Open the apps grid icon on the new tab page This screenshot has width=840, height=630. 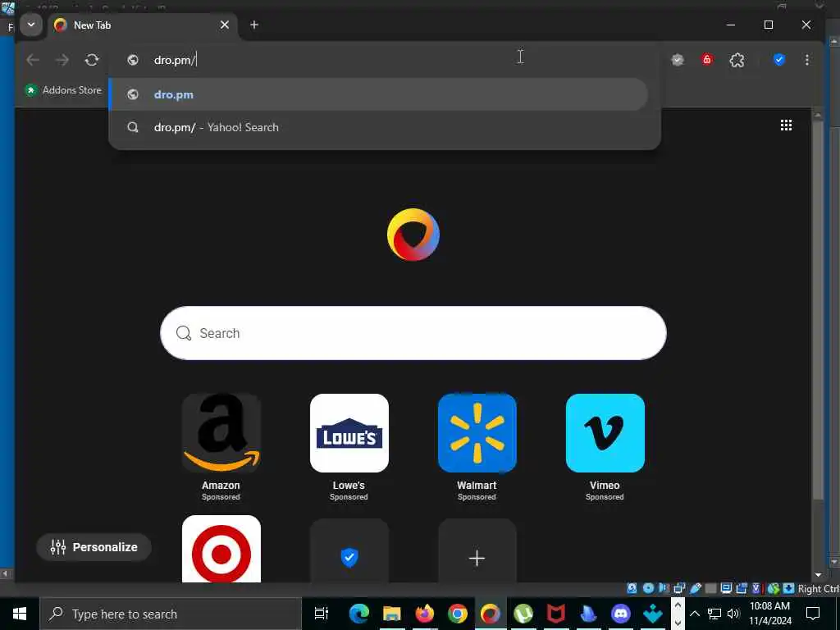coord(787,126)
